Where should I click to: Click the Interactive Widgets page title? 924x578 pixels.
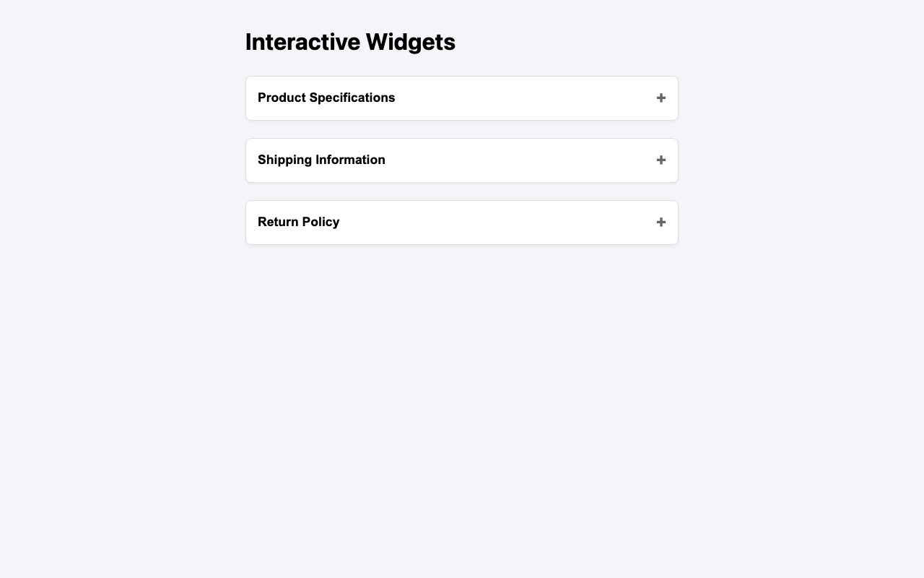pyautogui.click(x=351, y=41)
